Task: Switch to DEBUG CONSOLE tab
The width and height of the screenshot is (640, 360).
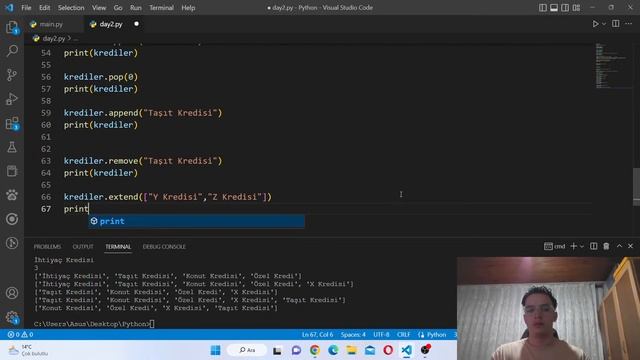Action: coord(164,247)
